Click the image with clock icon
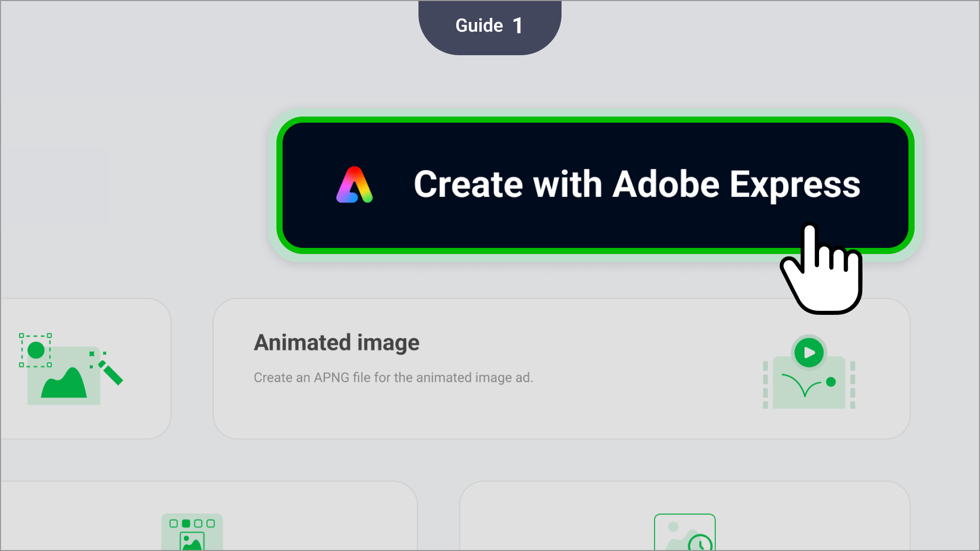Image resolution: width=980 pixels, height=551 pixels. pos(685,532)
